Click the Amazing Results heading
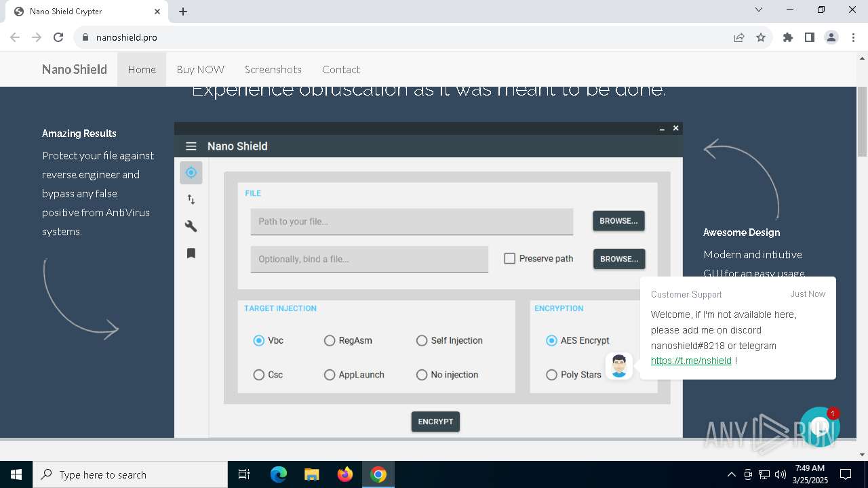868x488 pixels. [79, 134]
